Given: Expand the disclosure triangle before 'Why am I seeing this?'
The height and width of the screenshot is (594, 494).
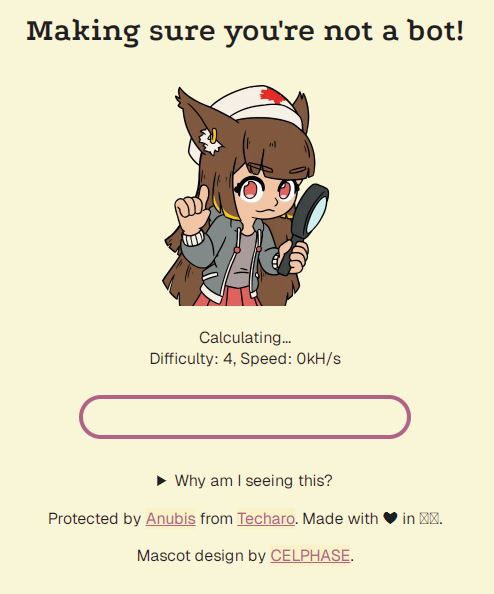Looking at the screenshot, I should (161, 481).
